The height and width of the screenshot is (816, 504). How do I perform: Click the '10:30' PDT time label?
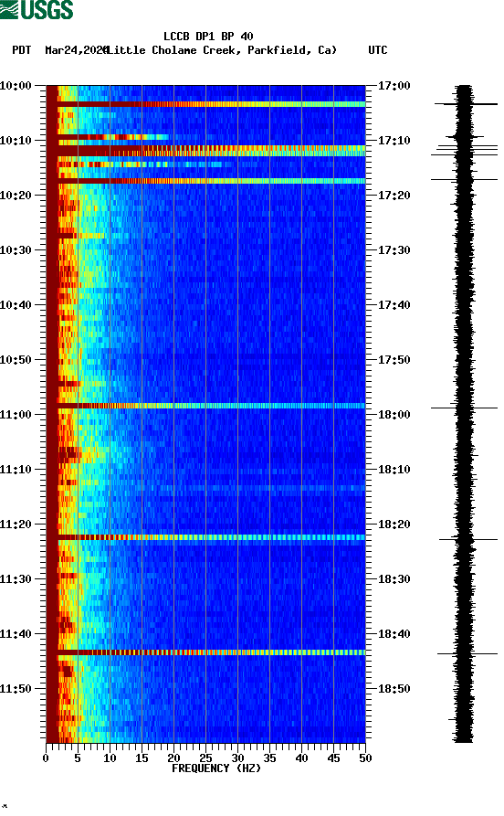(16, 250)
